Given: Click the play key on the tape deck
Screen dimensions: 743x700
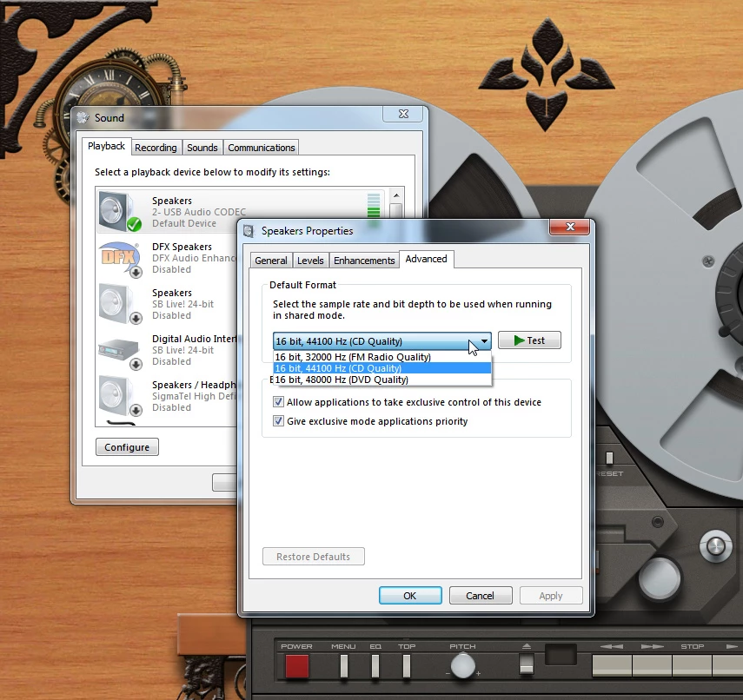Looking at the screenshot, I should (x=728, y=665).
